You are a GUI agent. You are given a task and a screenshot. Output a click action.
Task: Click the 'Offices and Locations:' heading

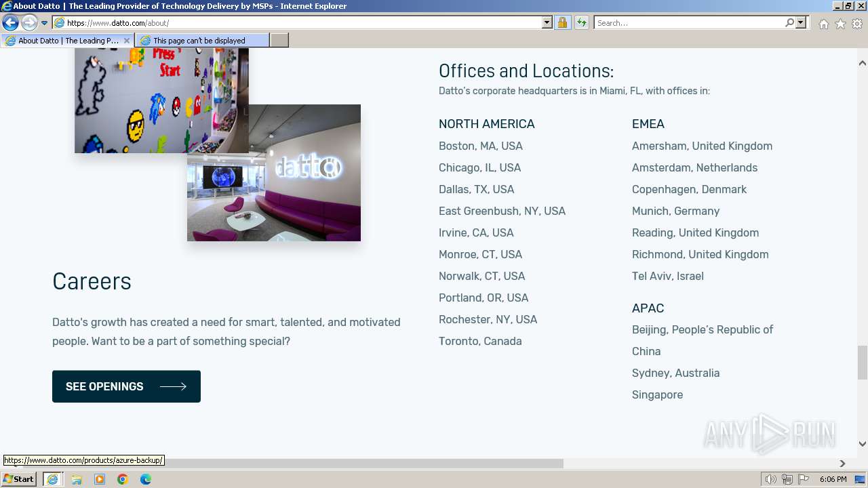(526, 70)
